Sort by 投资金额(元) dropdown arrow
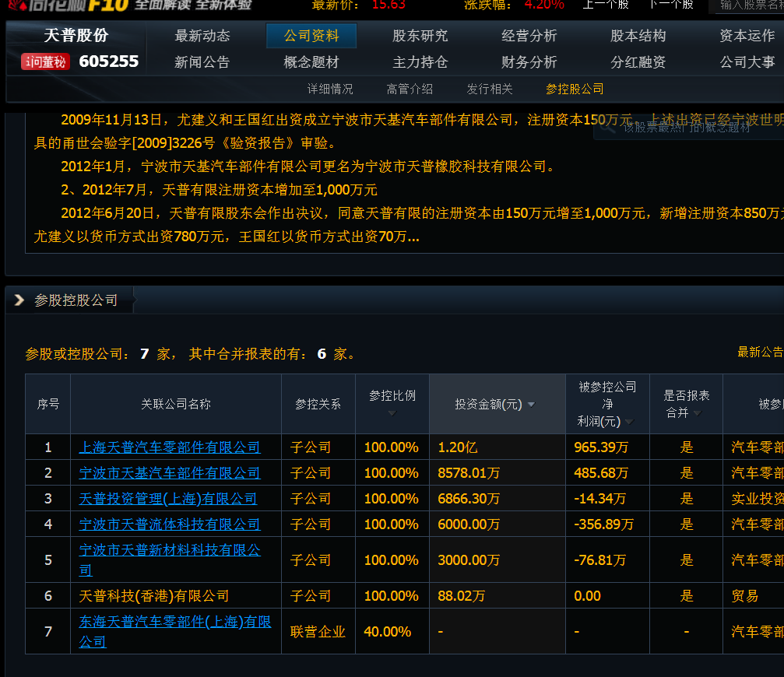 point(531,404)
